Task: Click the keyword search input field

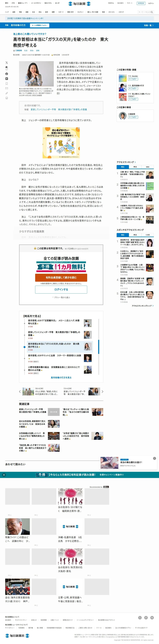Action: tap(144, 12)
